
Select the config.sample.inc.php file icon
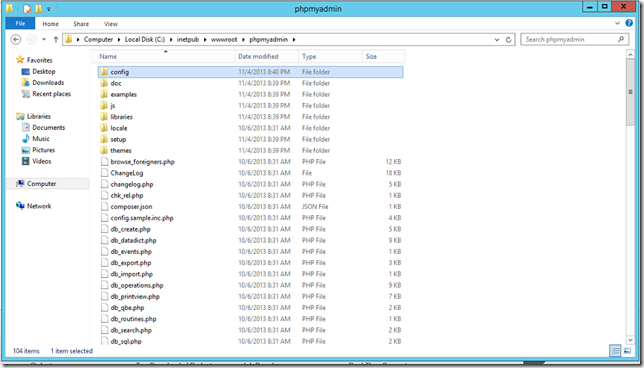click(104, 218)
